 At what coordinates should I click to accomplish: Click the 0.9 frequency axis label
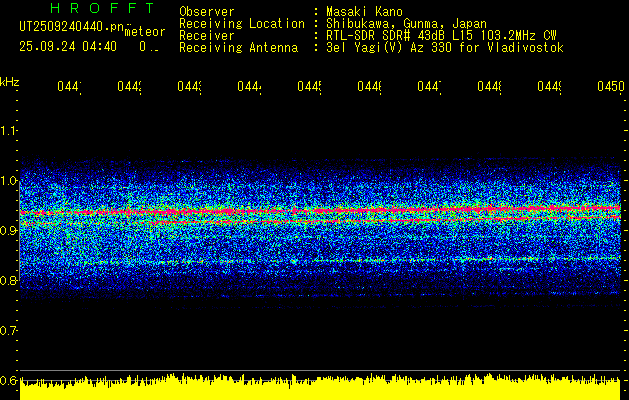tap(9, 230)
